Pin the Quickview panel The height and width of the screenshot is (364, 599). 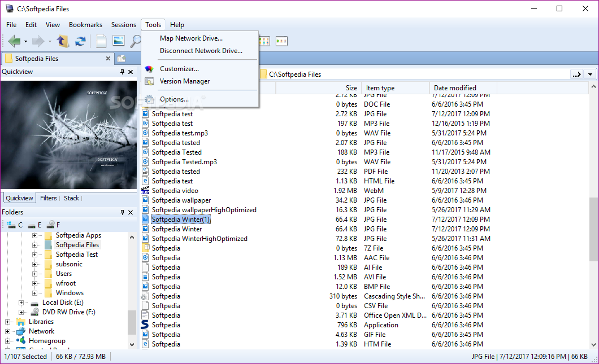[x=122, y=72]
